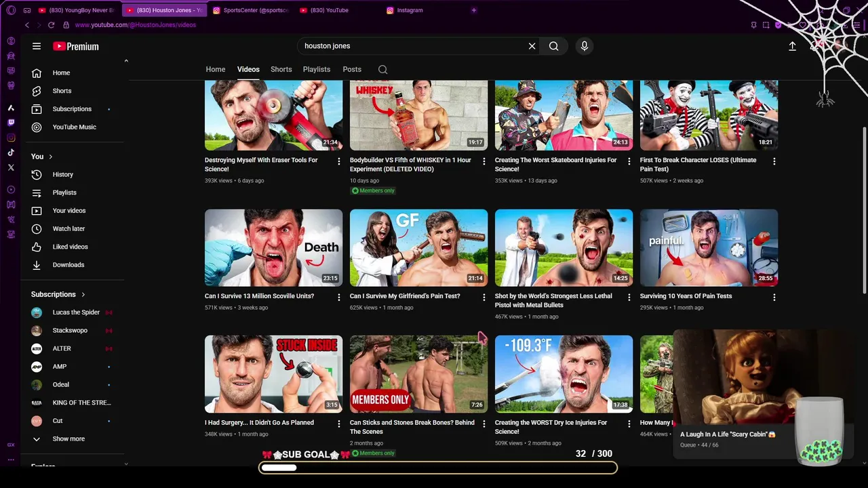This screenshot has width=868, height=488.
Task: Open options for Bodybuilder VS Fifth of WHISKEY
Action: point(484,161)
